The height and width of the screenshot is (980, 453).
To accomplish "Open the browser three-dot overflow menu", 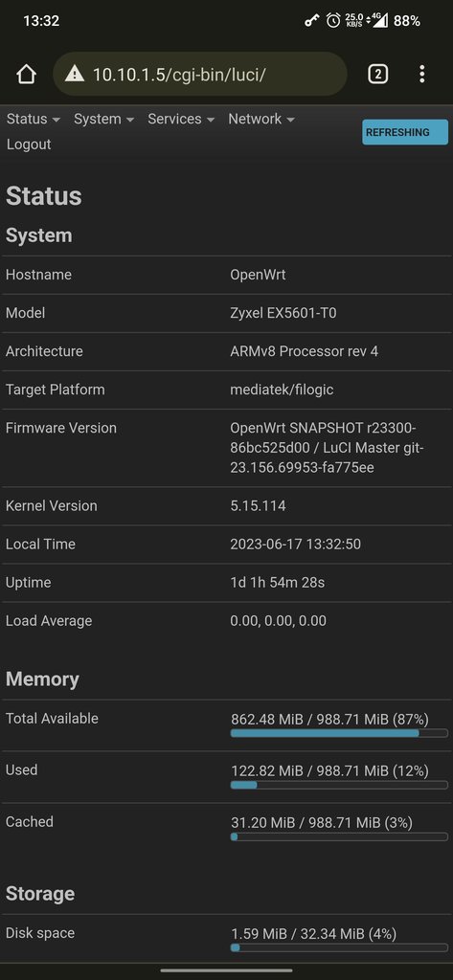I will tap(421, 75).
